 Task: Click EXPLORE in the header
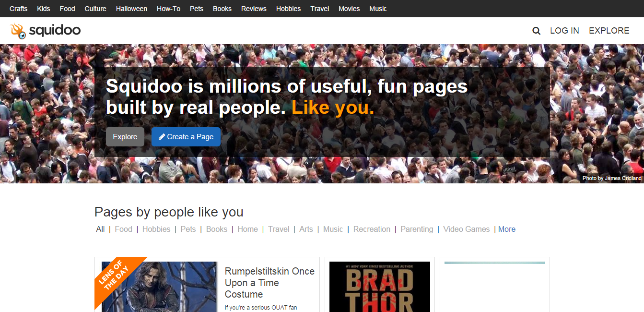point(609,31)
